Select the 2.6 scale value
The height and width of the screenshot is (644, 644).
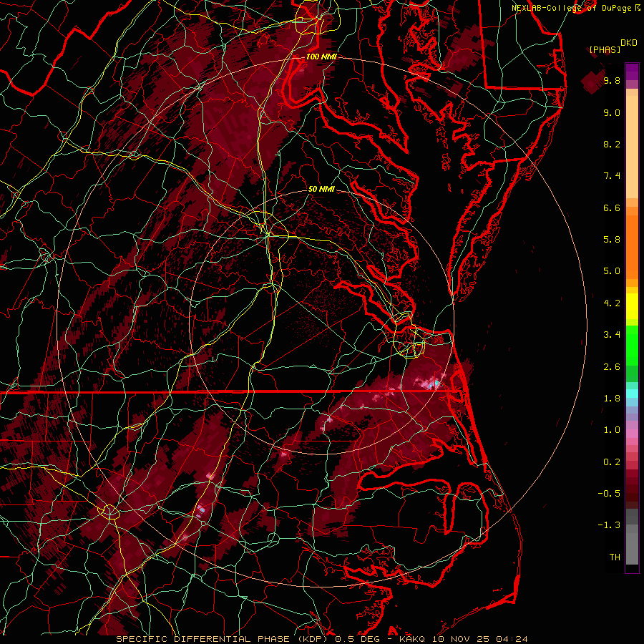612,367
